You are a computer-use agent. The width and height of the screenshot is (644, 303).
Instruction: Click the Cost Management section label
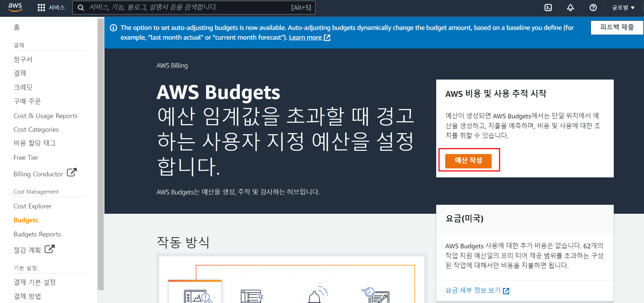point(36,192)
